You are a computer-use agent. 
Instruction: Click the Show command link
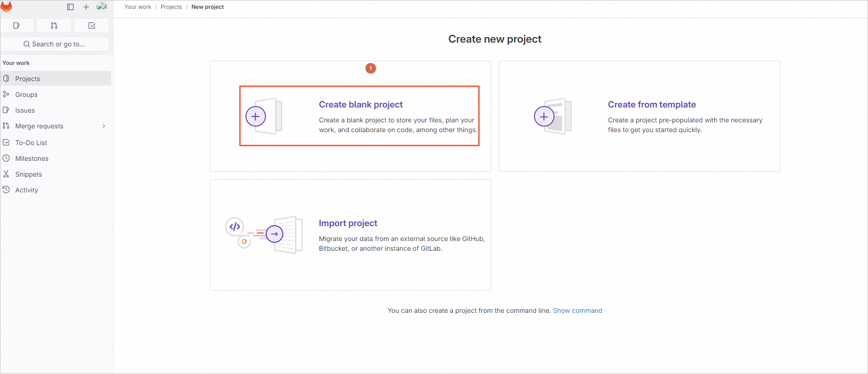point(578,311)
